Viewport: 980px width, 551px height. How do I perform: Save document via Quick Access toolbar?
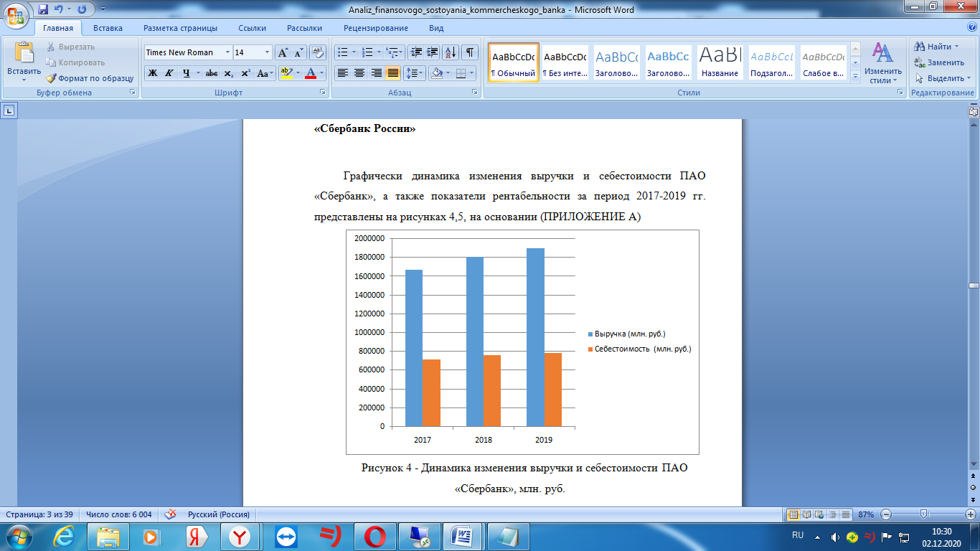tap(43, 9)
